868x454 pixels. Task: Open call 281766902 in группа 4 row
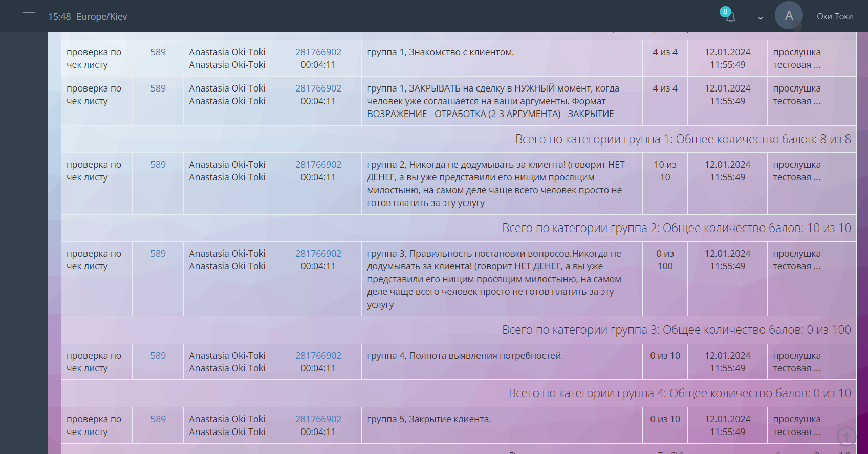[x=318, y=356]
